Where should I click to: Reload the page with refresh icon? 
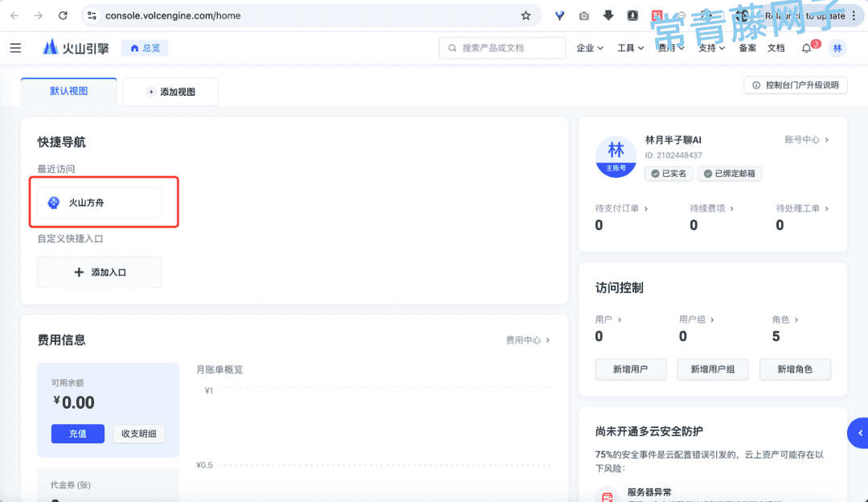63,15
